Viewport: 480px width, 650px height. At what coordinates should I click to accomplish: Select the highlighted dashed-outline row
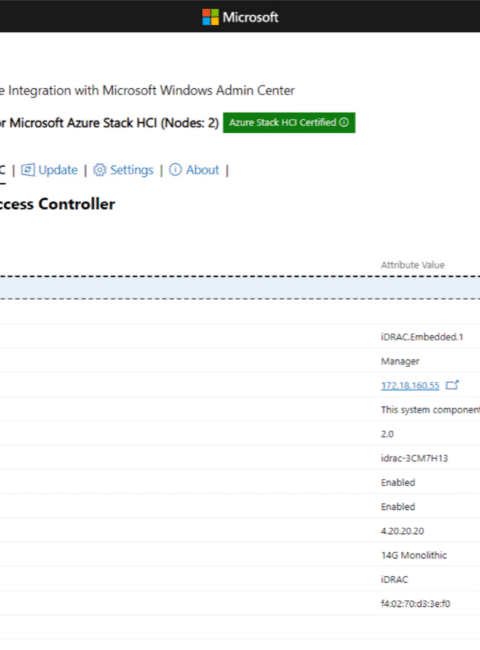coord(240,288)
